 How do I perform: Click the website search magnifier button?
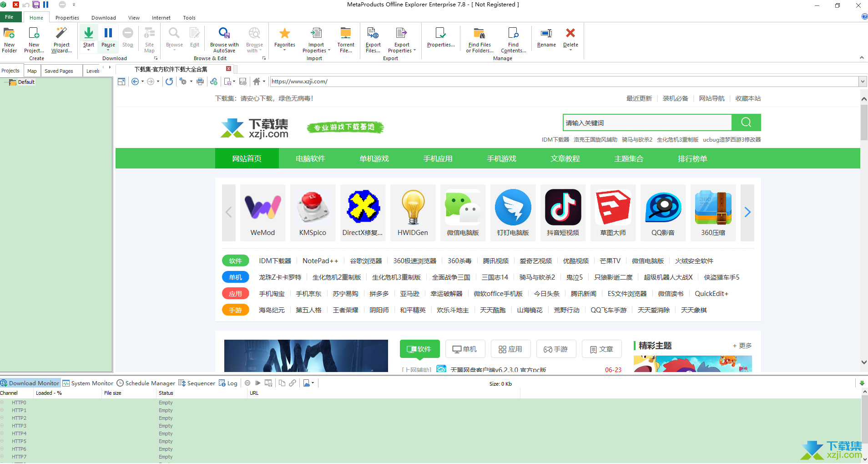746,122
